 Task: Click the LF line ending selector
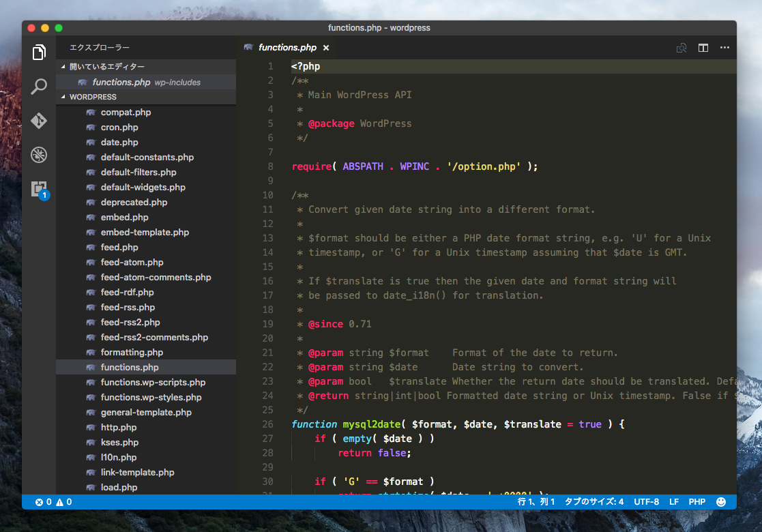click(673, 502)
